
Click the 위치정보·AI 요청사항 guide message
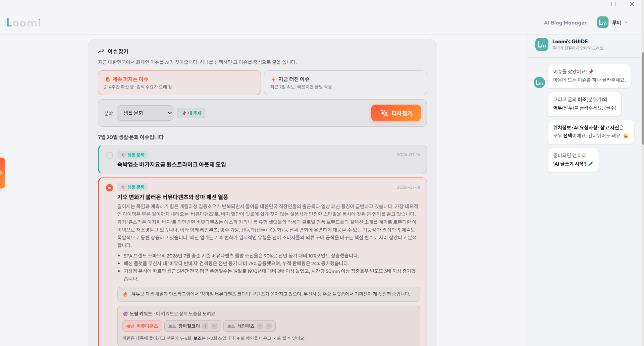click(591, 132)
